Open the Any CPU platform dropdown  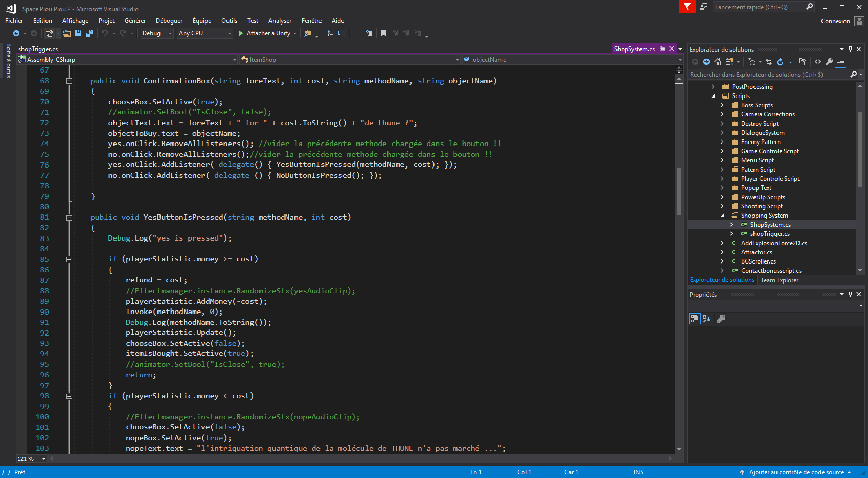(229, 33)
